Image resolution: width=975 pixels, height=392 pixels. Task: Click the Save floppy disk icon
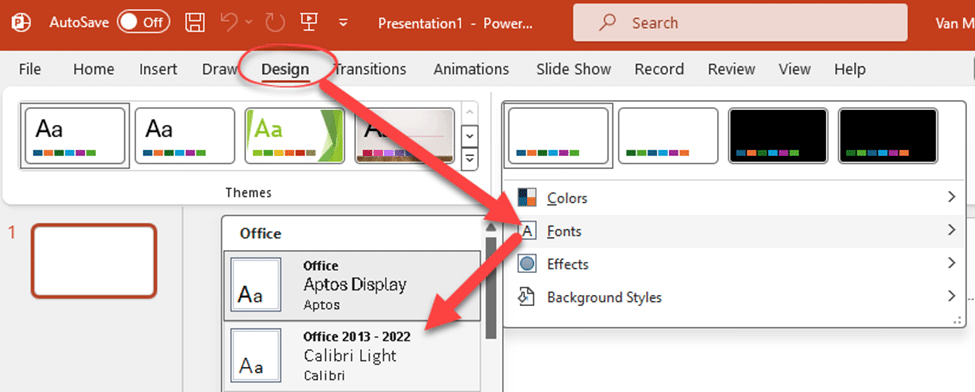coord(195,22)
